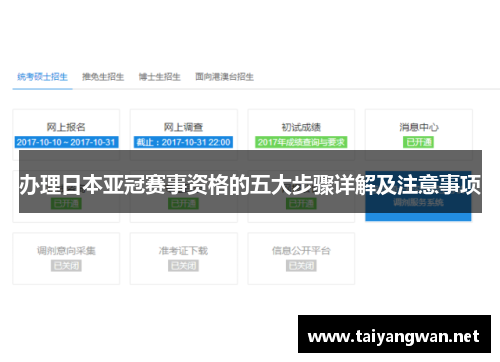This screenshot has width=500, height=362.
Task: Open the 推免生招生 tab
Action: click(103, 77)
